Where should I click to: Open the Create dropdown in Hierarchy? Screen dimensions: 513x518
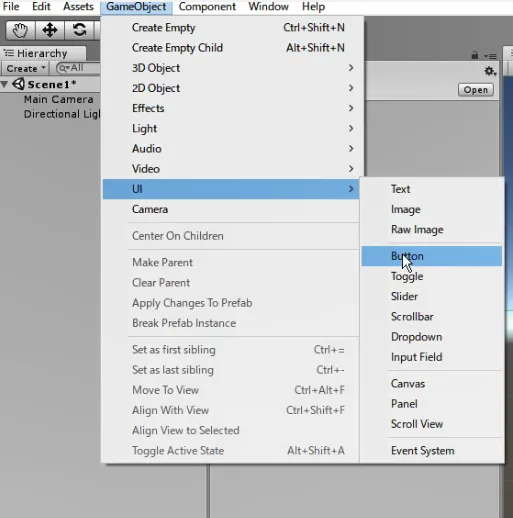pos(25,68)
